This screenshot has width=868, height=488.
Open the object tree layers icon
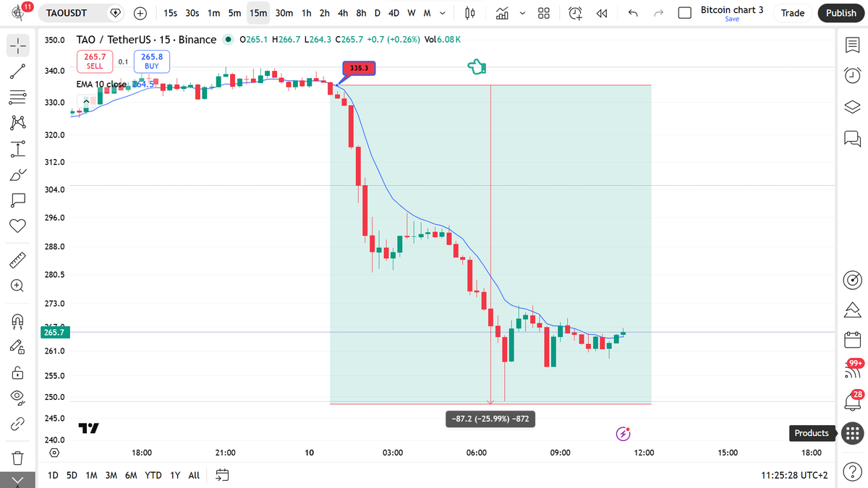pyautogui.click(x=851, y=107)
